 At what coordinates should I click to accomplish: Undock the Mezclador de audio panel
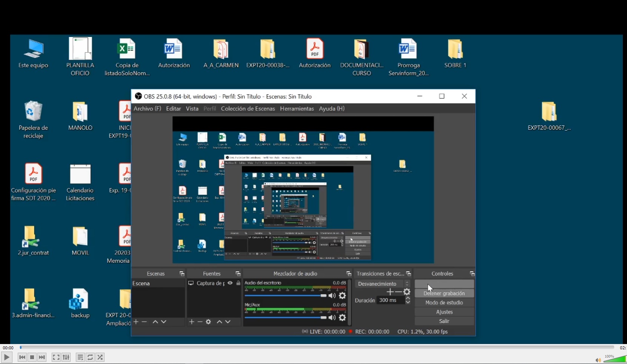point(349,274)
